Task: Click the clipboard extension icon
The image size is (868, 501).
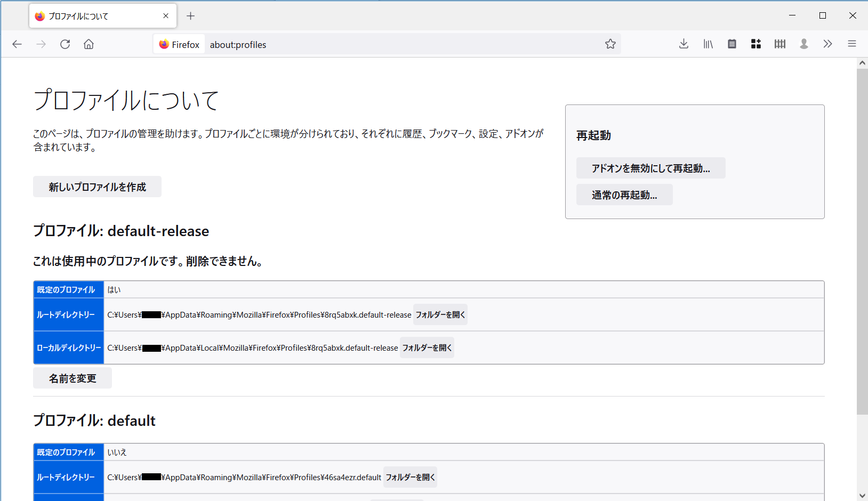Action: (x=732, y=44)
